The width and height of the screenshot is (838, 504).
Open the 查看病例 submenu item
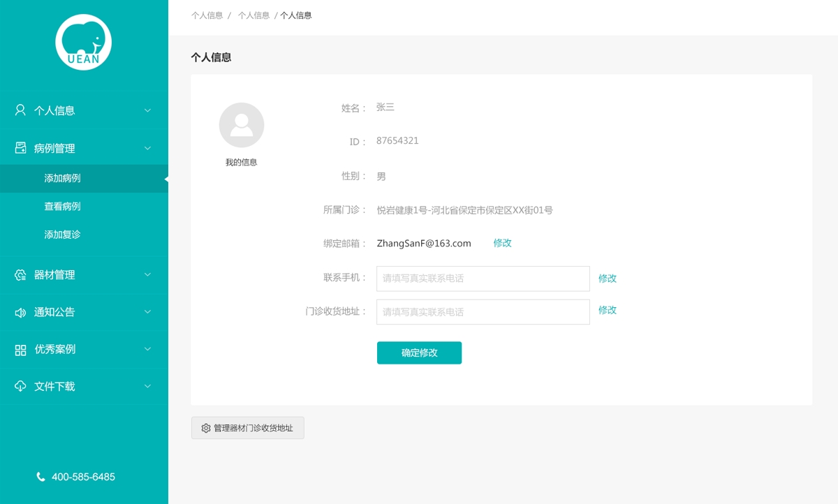[63, 207]
